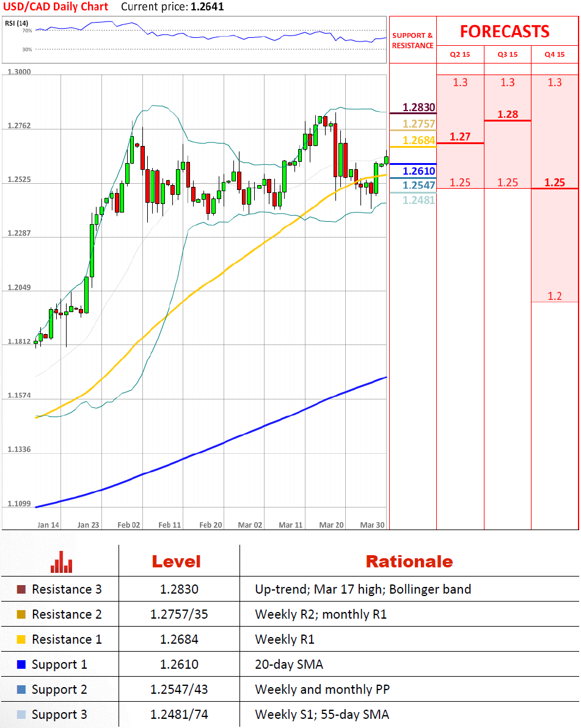Image resolution: width=581 pixels, height=728 pixels.
Task: Click the 1.2 low forecast in Q4 15
Action: click(x=555, y=296)
